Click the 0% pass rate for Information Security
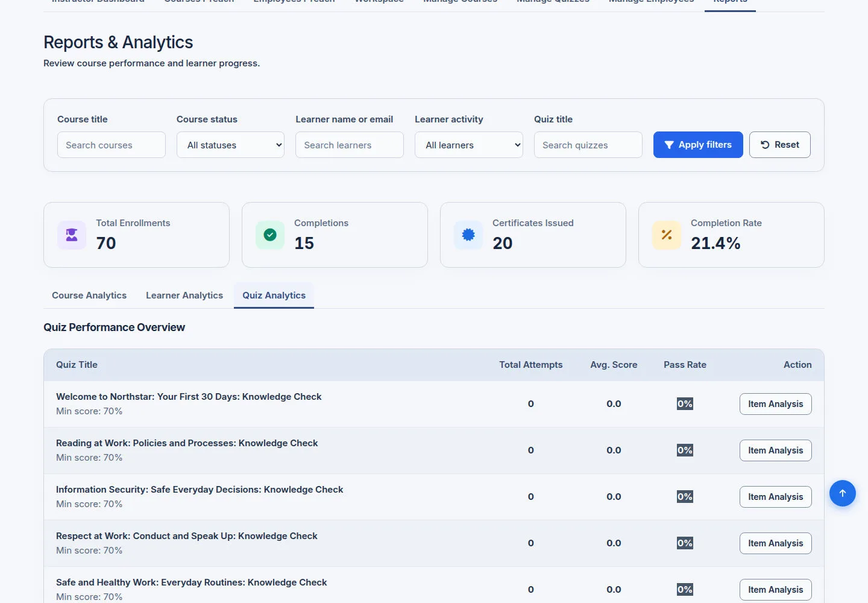Viewport: 868px width, 603px height. click(x=685, y=497)
